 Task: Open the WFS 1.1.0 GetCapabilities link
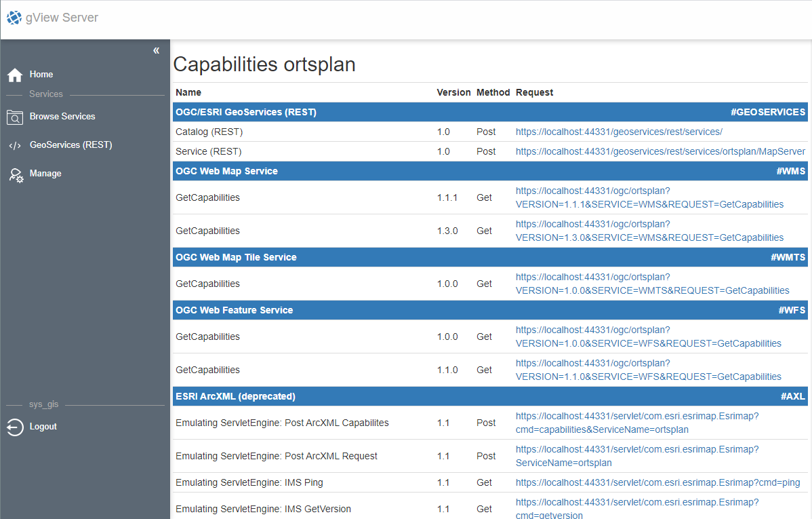tap(649, 370)
